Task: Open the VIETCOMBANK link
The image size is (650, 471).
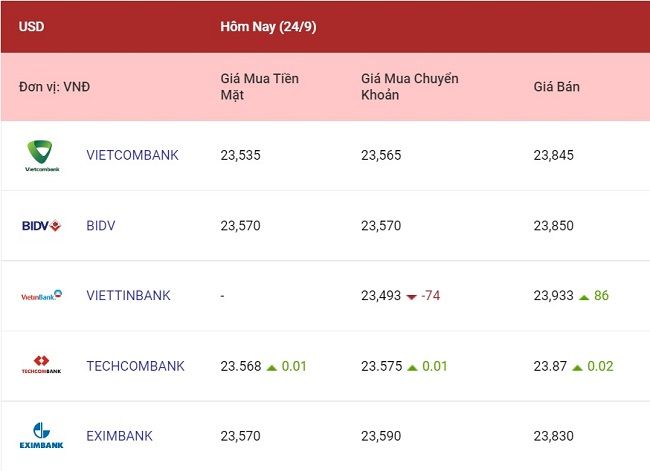Action: [x=132, y=155]
